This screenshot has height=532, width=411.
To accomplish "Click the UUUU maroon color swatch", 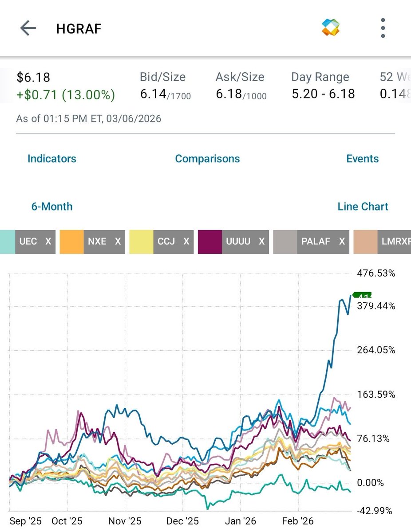I will 210,242.
